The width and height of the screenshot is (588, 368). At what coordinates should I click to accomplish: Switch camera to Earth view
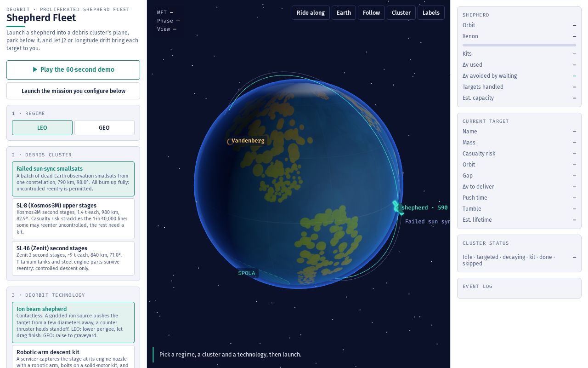pos(344,13)
